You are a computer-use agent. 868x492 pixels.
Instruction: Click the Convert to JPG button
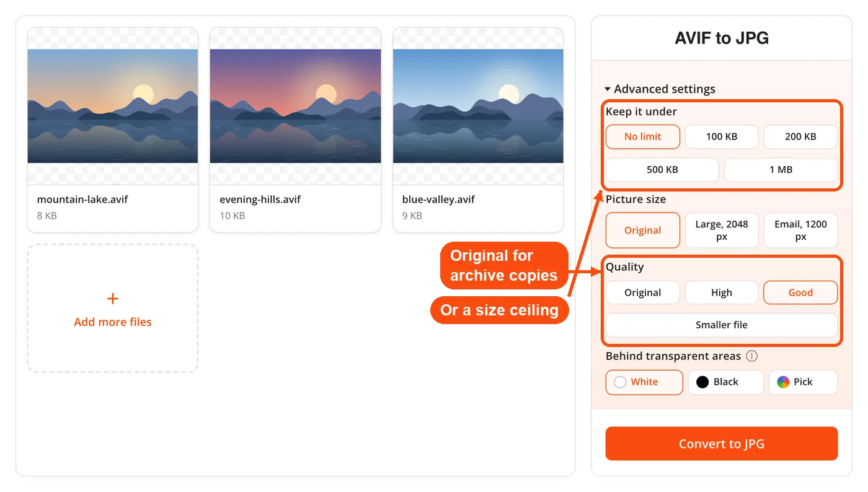pos(722,444)
